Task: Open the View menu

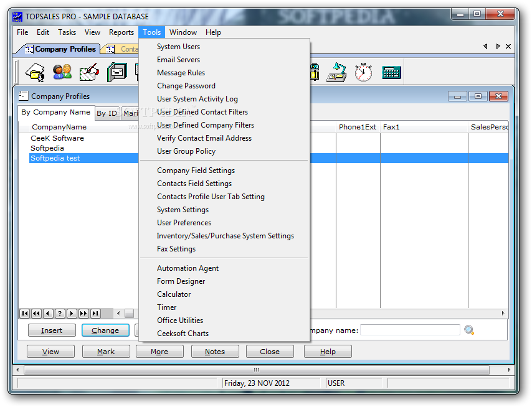Action: [92, 32]
